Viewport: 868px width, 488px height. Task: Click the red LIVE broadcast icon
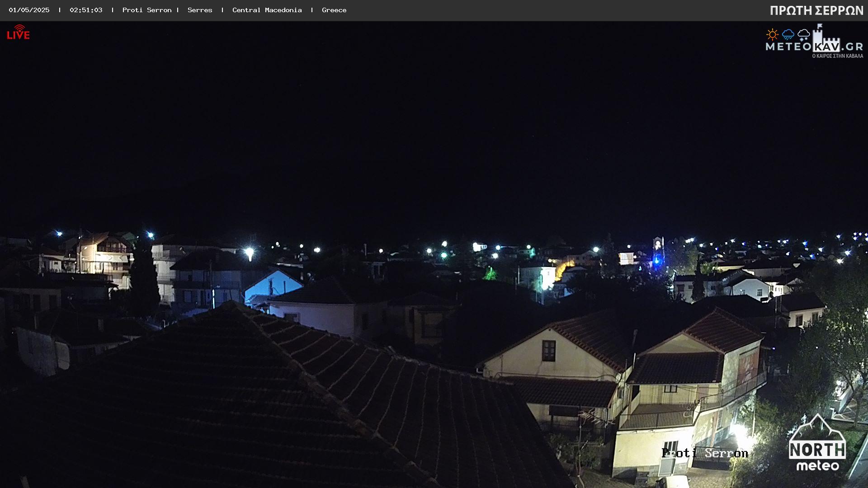(18, 33)
